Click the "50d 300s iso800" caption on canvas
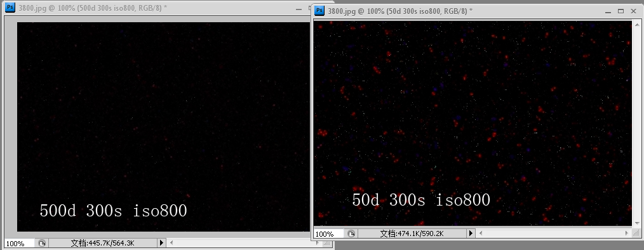 point(421,200)
